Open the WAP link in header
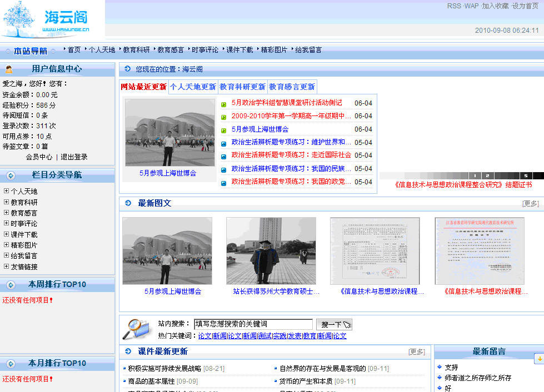This screenshot has height=392, width=544. pos(472,6)
